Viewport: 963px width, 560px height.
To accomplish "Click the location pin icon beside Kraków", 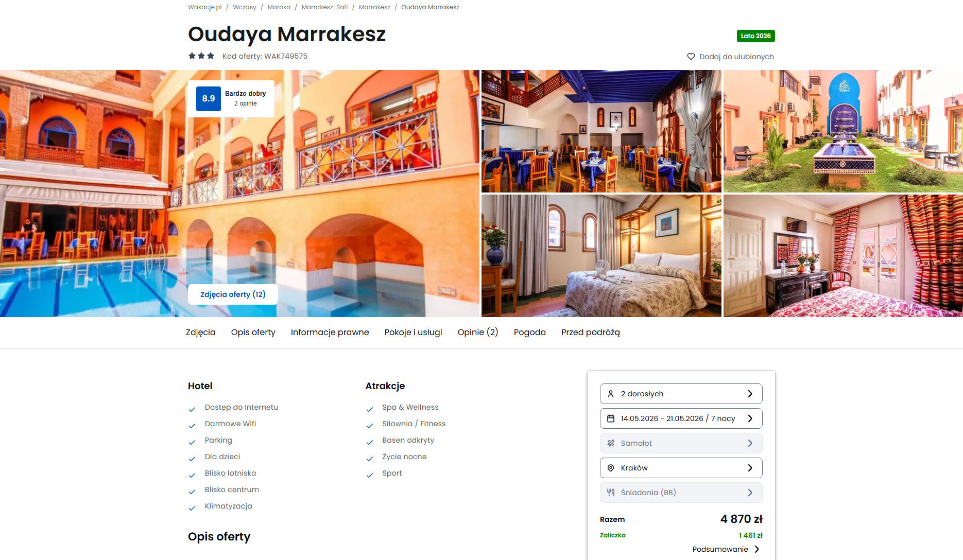I will [x=611, y=468].
